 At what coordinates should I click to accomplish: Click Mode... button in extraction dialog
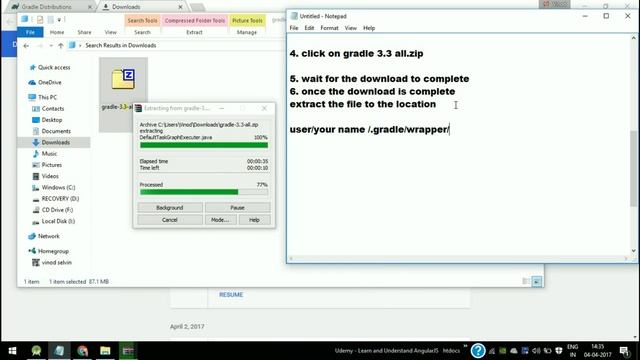point(220,220)
